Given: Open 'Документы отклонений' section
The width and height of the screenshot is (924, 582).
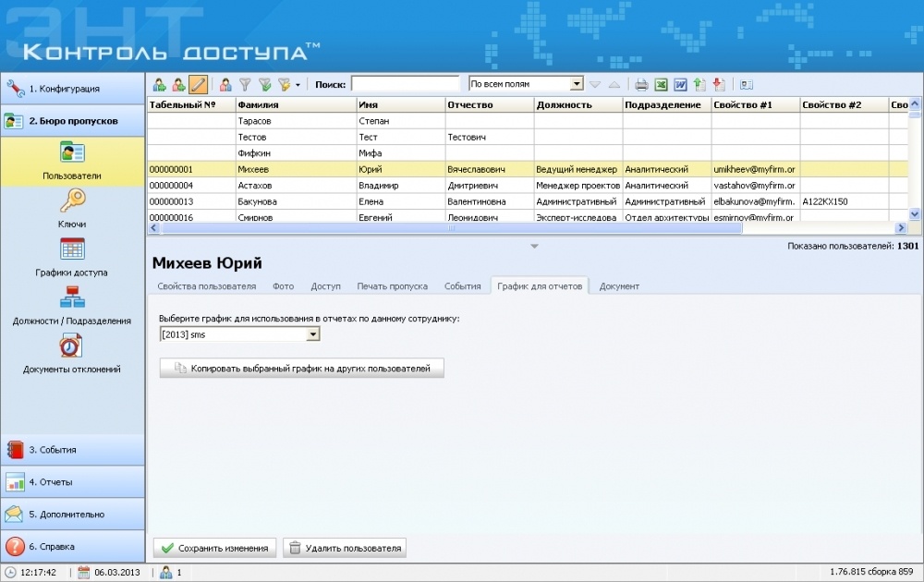Looking at the screenshot, I should pyautogui.click(x=72, y=354).
